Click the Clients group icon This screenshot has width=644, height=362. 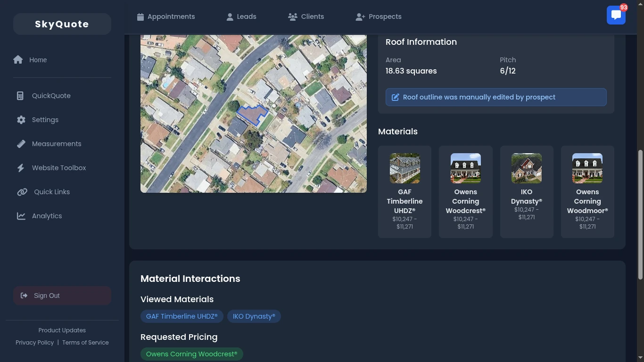(292, 16)
